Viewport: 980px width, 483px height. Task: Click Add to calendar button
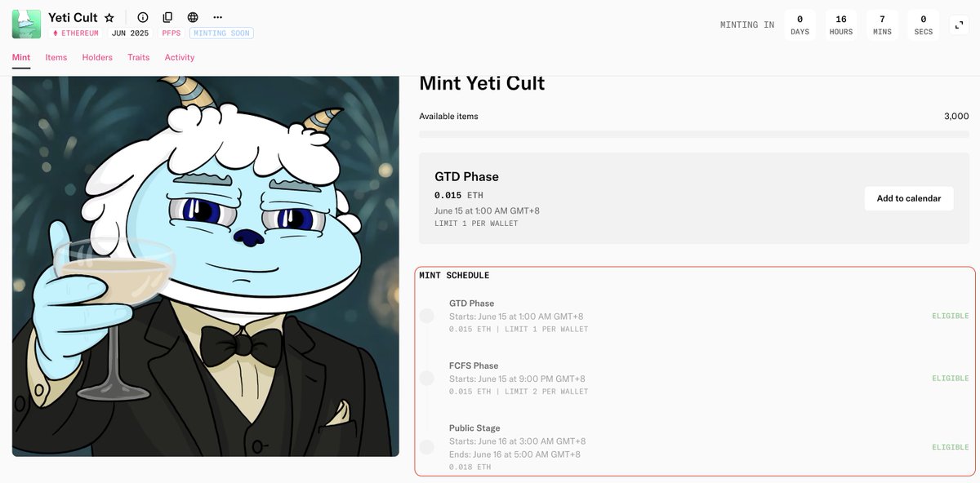(909, 198)
